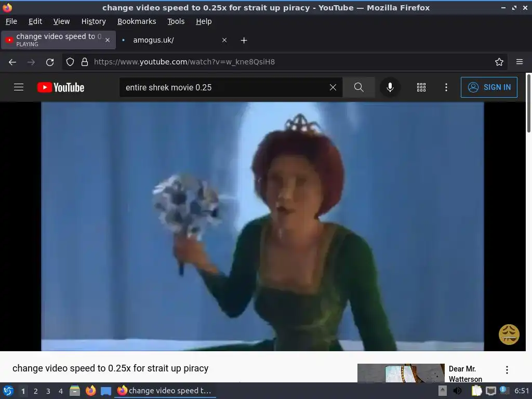Image resolution: width=532 pixels, height=399 pixels.
Task: Switch to workspace 3
Action: 48,391
